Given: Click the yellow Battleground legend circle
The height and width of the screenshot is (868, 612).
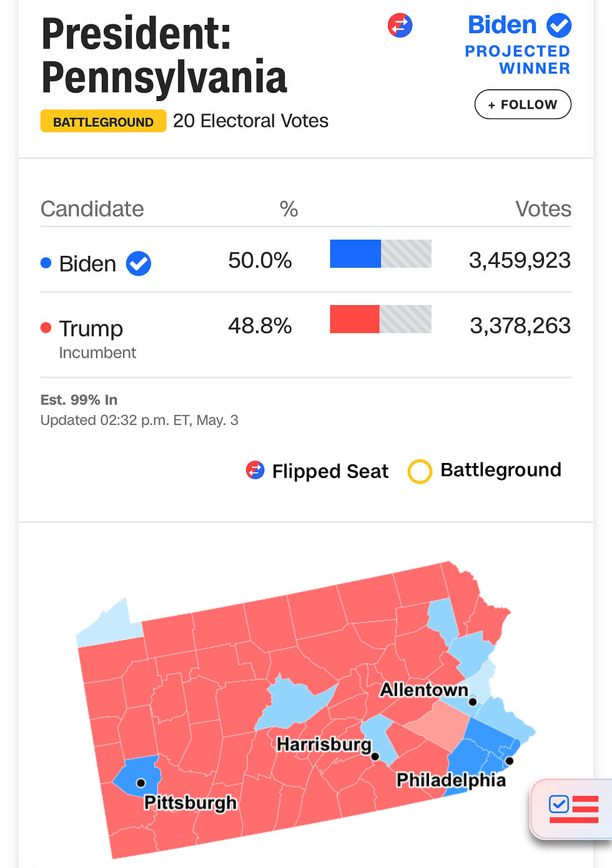Looking at the screenshot, I should pos(420,471).
